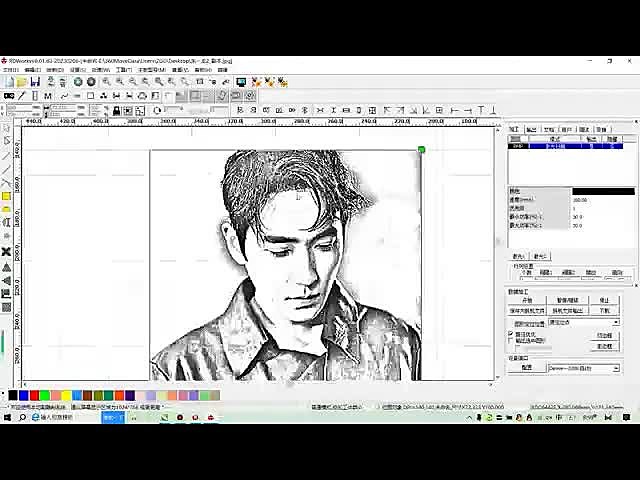
Task: Click the first magnifier zoom icon
Action: [x=106, y=82]
